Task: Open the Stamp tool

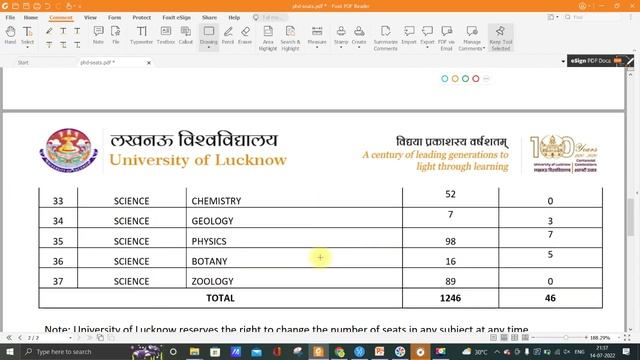Action: coord(341,35)
